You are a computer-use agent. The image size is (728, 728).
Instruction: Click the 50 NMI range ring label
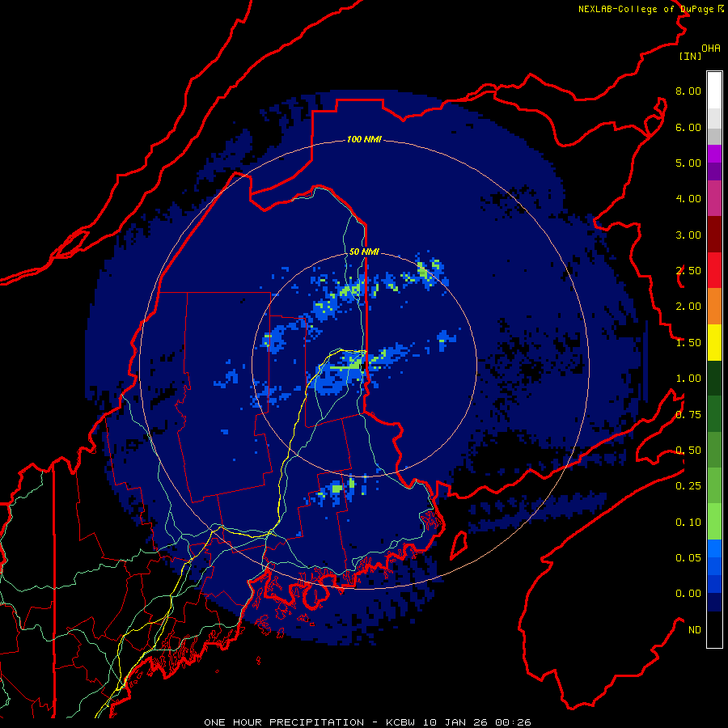(364, 252)
